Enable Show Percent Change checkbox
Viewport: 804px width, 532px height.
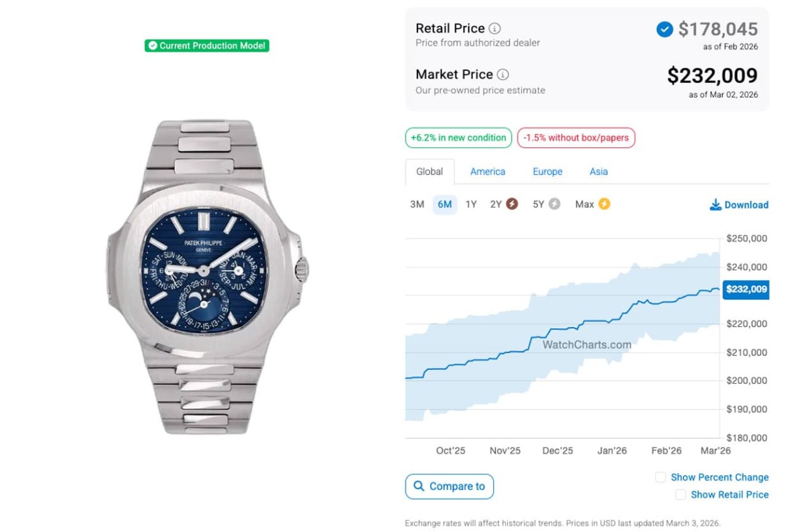[x=661, y=477]
